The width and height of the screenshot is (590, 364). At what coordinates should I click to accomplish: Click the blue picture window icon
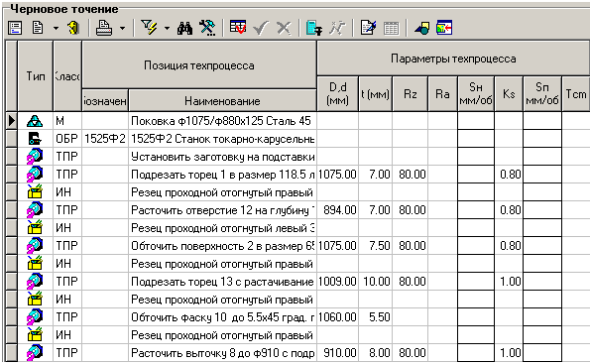(x=444, y=28)
